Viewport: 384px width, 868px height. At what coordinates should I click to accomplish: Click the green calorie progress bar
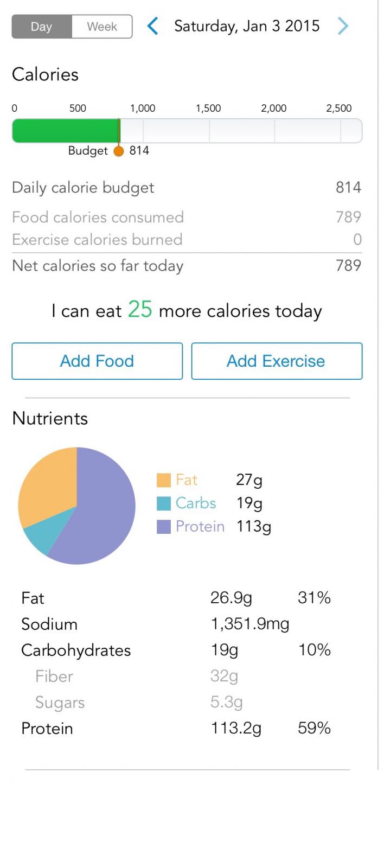click(66, 131)
